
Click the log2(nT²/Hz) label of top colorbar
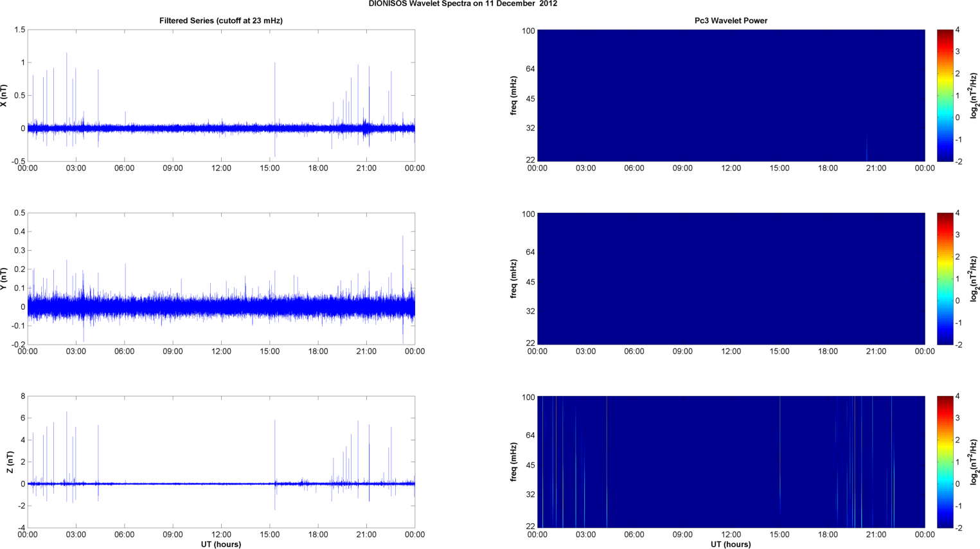pyautogui.click(x=974, y=96)
